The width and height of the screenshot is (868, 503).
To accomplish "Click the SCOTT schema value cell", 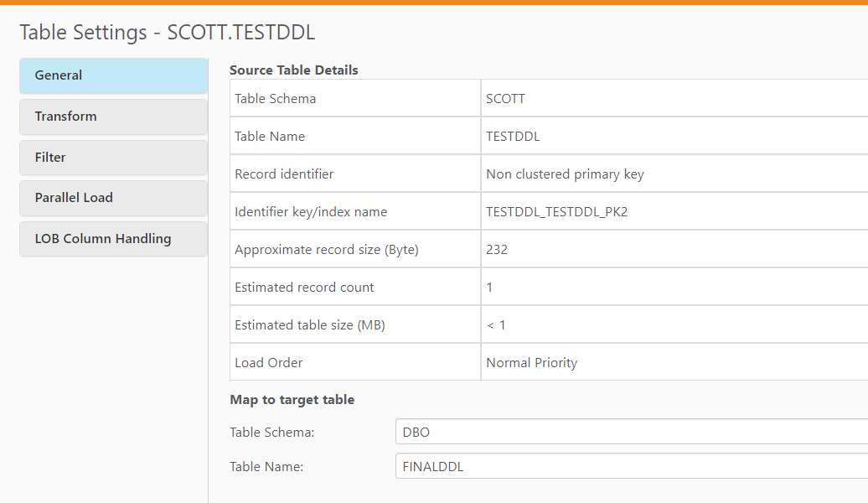I will [506, 99].
